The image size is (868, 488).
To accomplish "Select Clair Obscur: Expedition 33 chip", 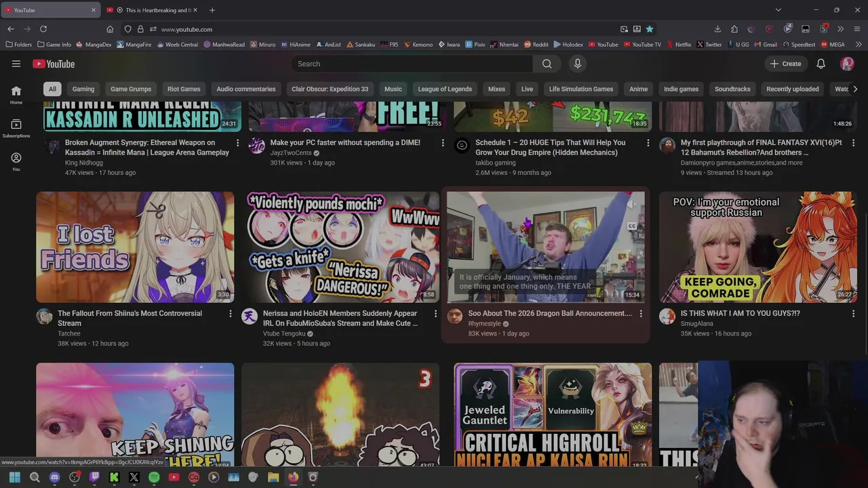I will point(330,89).
